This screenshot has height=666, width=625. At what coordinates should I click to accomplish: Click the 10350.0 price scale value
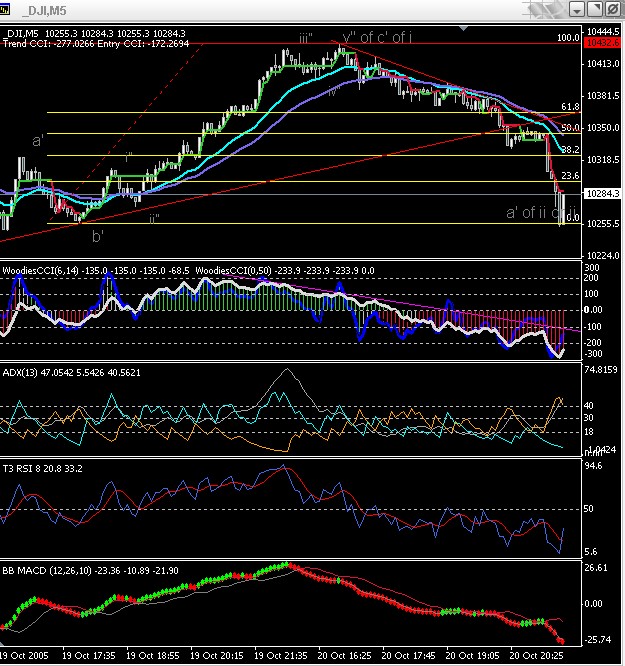(x=603, y=128)
